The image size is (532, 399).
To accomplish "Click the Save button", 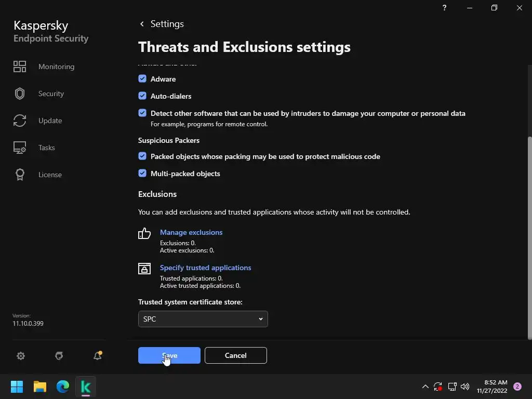I will click(169, 355).
